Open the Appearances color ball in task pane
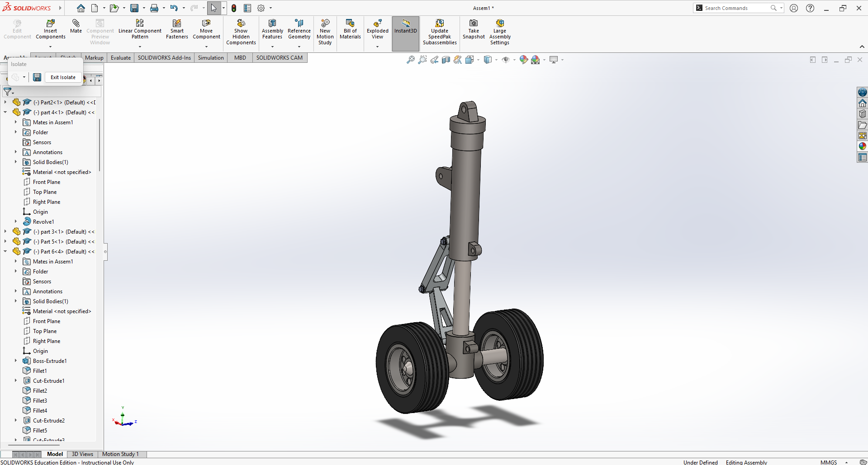 pos(863,146)
